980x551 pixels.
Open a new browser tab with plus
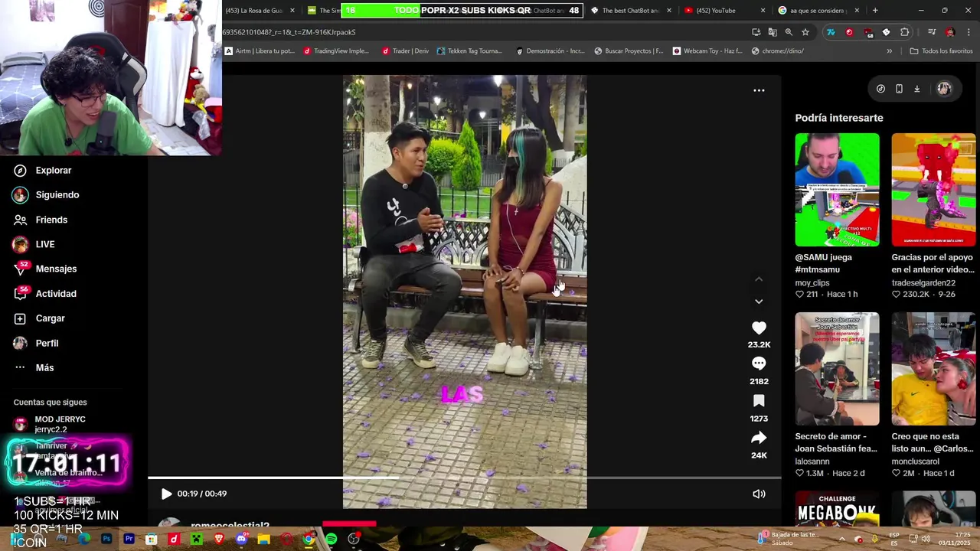coord(875,11)
